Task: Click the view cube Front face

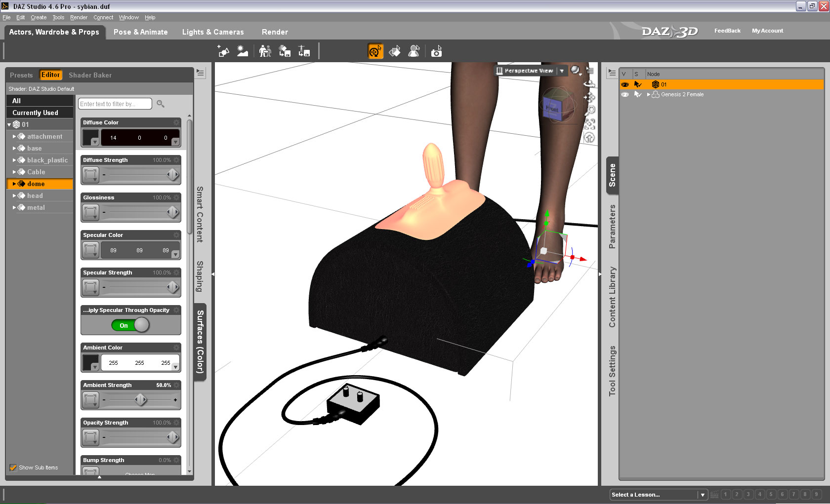Action: click(553, 108)
